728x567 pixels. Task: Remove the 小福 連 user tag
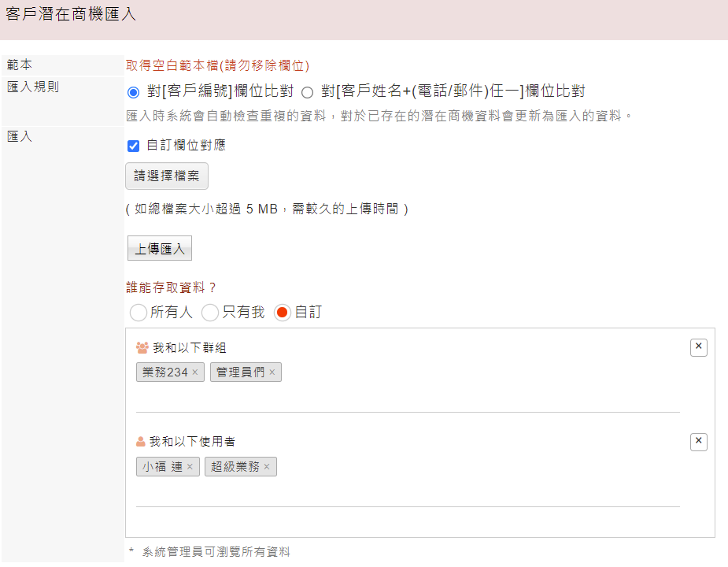190,467
